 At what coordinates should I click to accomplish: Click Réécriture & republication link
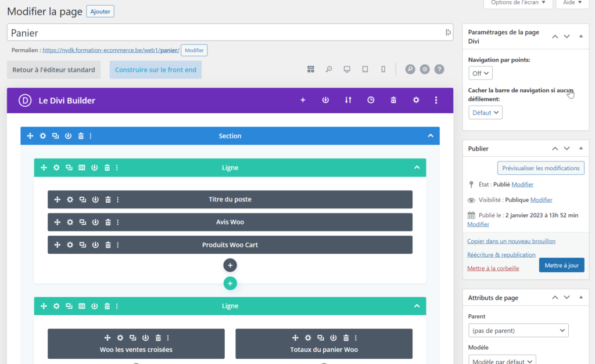tap(501, 255)
